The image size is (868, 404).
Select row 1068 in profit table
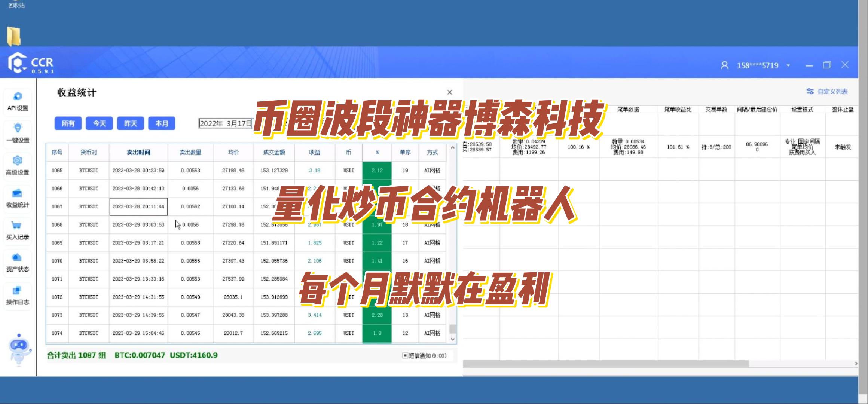click(x=246, y=225)
